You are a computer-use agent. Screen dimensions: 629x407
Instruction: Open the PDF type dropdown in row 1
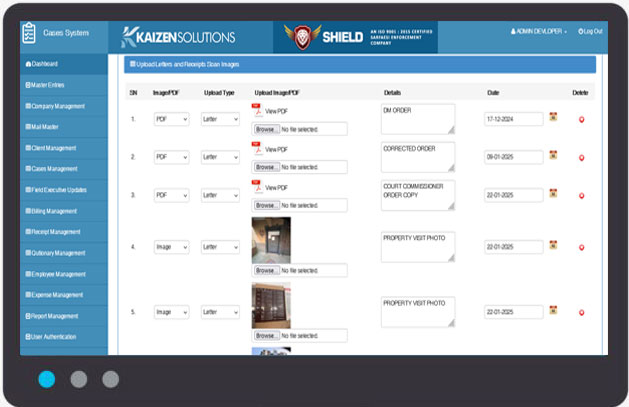point(171,119)
